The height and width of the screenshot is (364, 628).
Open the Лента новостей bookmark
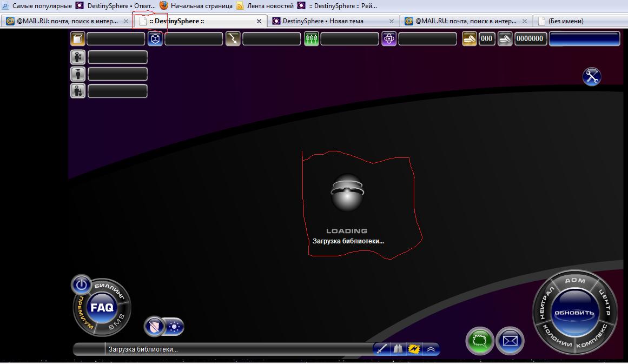pyautogui.click(x=265, y=6)
